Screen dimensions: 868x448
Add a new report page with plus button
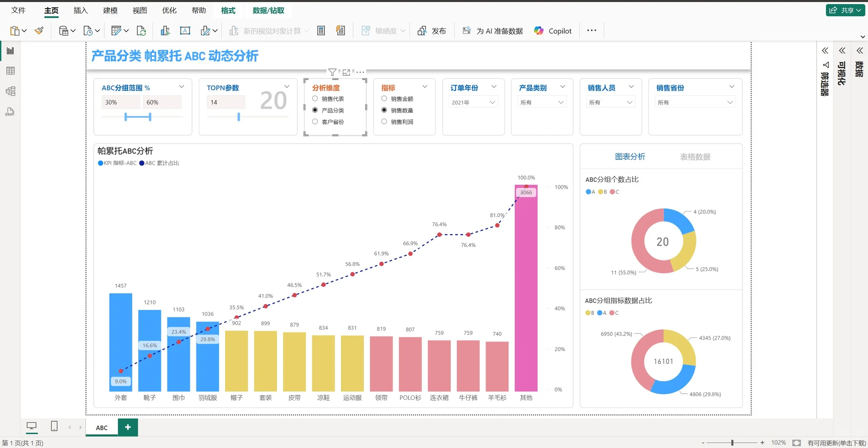(x=128, y=427)
